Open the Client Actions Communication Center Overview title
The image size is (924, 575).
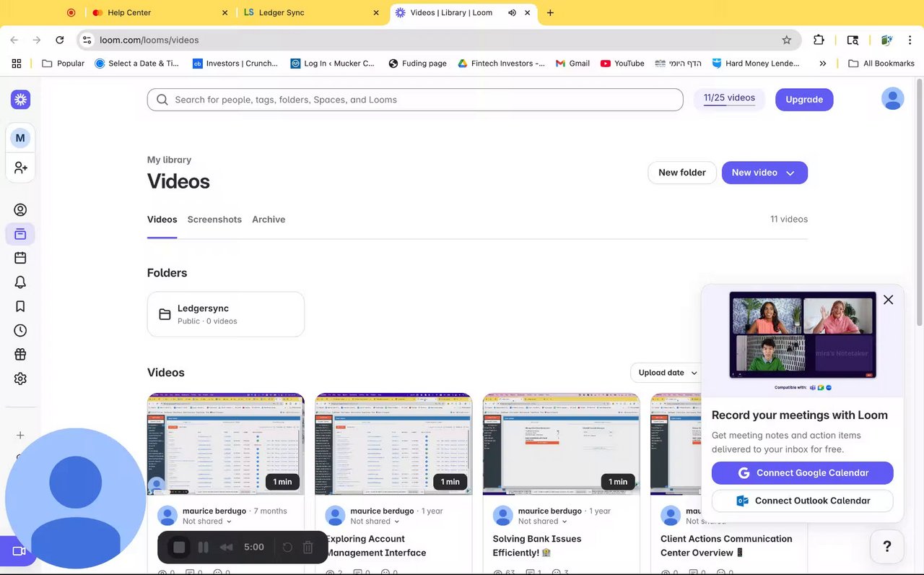pyautogui.click(x=726, y=546)
